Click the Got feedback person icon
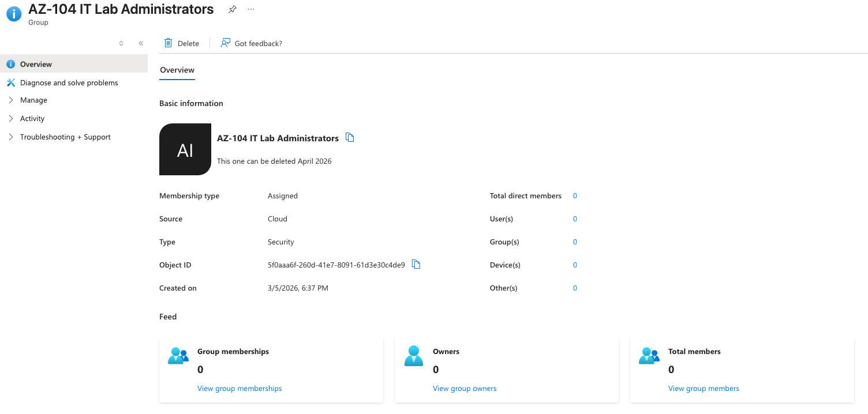This screenshot has width=868, height=414. 226,43
